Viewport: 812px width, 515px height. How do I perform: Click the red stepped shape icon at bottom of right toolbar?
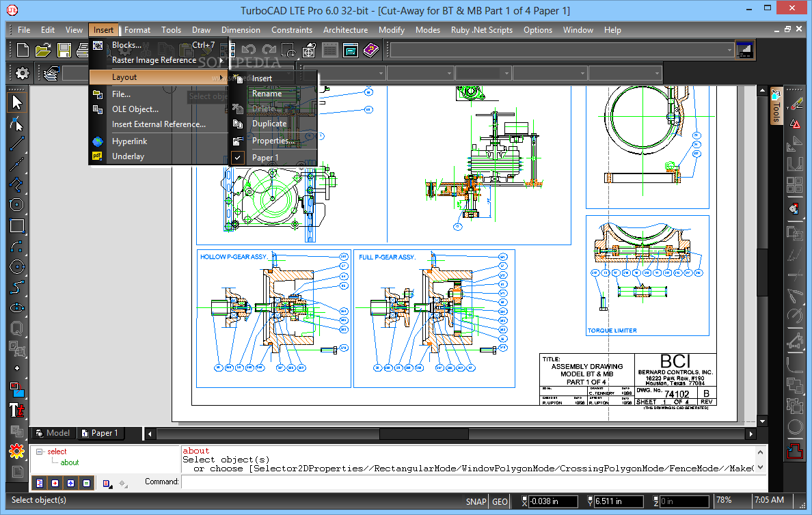click(x=795, y=451)
